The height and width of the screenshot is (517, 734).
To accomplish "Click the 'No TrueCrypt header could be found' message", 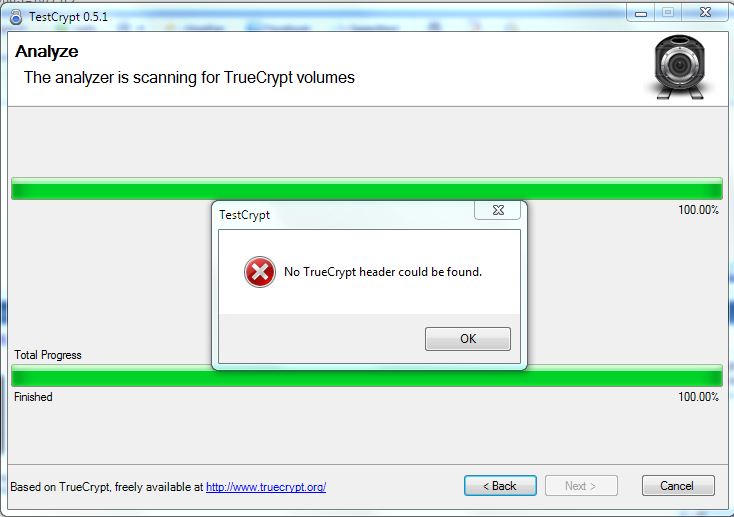I will coord(383,272).
